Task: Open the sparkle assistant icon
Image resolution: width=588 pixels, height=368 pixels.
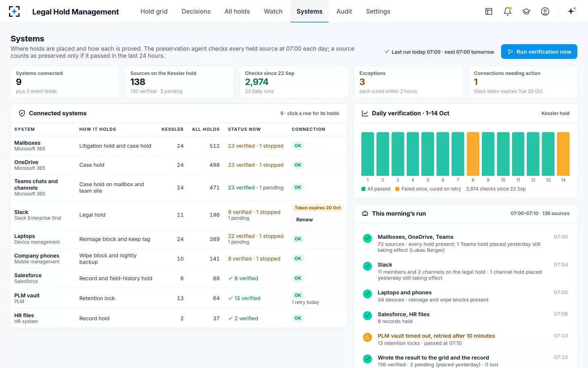Action: (572, 11)
